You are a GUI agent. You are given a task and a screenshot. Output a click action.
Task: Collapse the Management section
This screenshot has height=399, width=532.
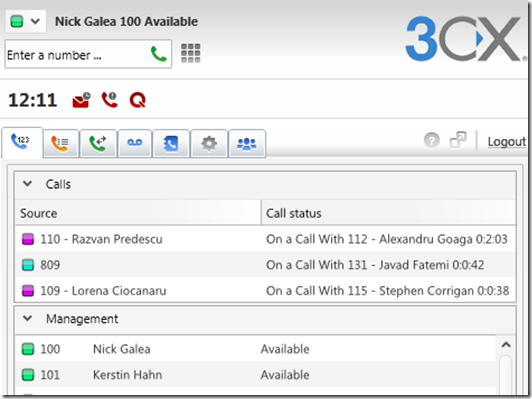[27, 318]
